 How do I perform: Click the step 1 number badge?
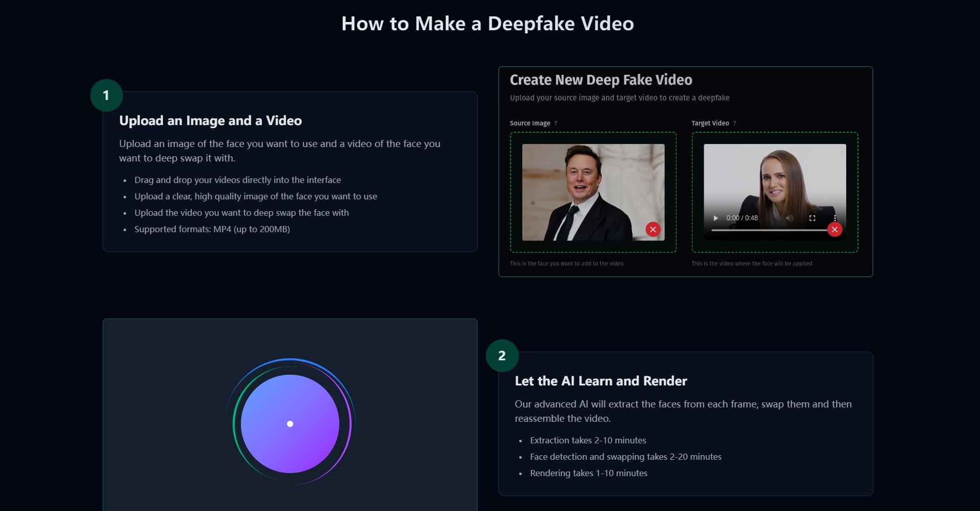click(x=106, y=95)
